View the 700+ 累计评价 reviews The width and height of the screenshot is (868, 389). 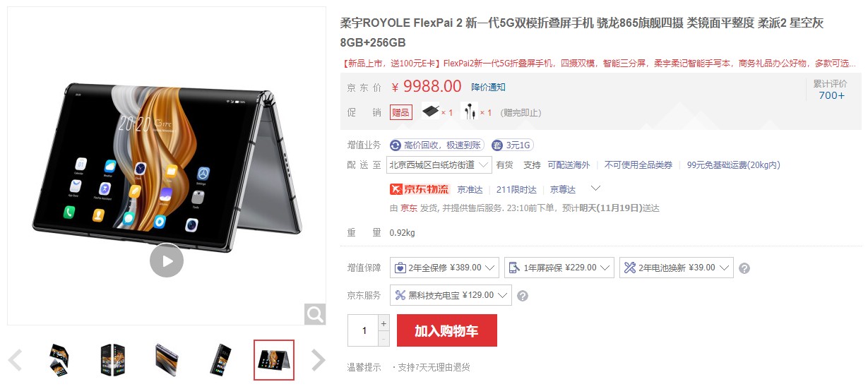pos(831,96)
